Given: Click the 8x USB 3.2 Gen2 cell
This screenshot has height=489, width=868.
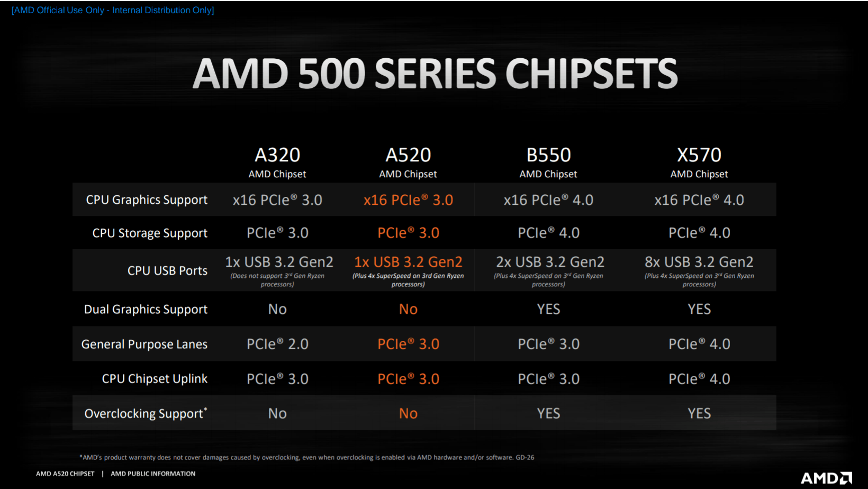Looking at the screenshot, I should click(x=699, y=262).
